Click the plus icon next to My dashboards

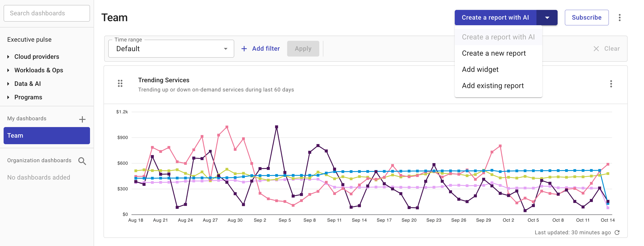coord(83,119)
